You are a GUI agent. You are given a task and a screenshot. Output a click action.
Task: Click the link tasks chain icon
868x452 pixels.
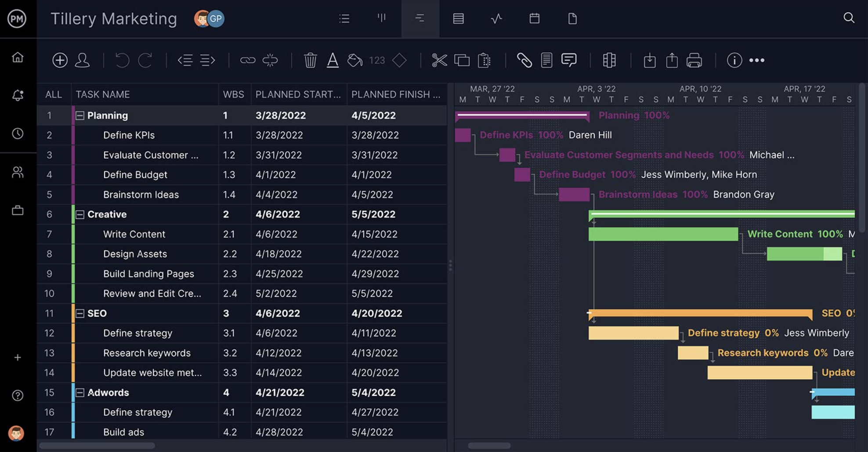(x=248, y=60)
